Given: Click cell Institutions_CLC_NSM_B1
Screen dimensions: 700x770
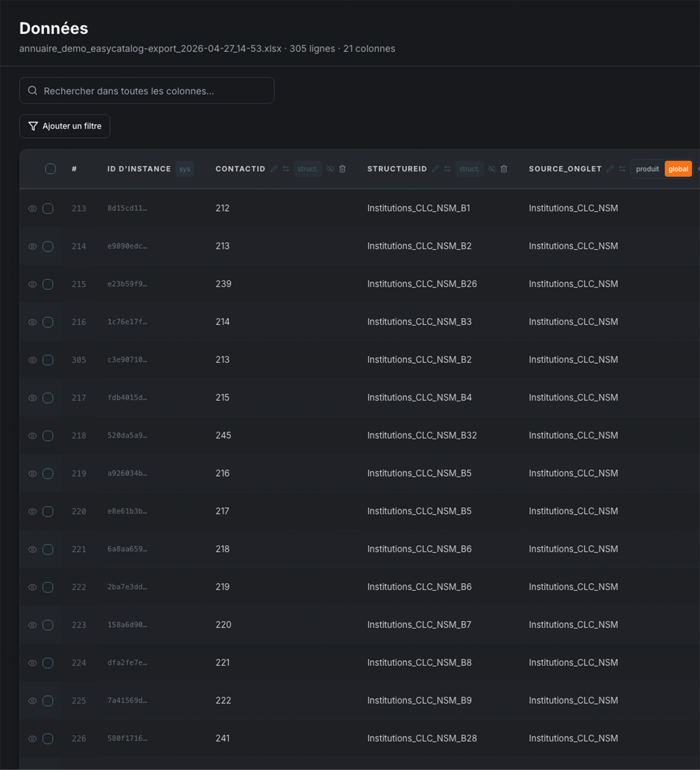Looking at the screenshot, I should tap(419, 209).
